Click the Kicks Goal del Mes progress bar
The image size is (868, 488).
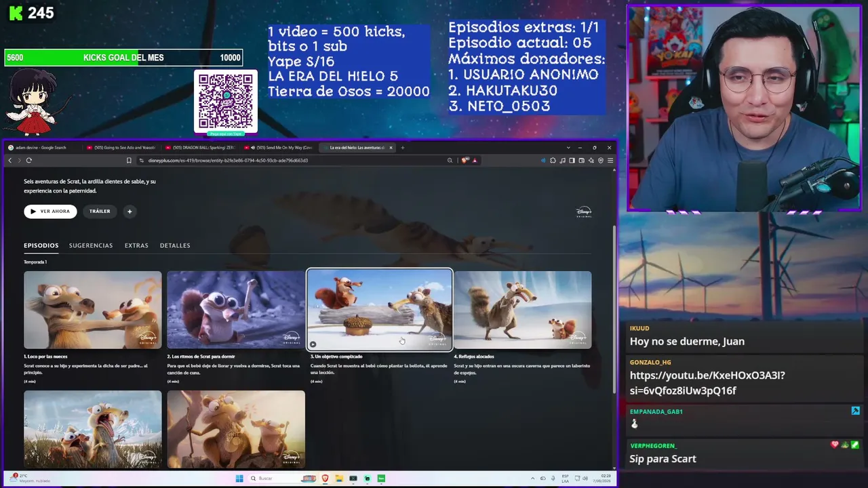pos(123,58)
